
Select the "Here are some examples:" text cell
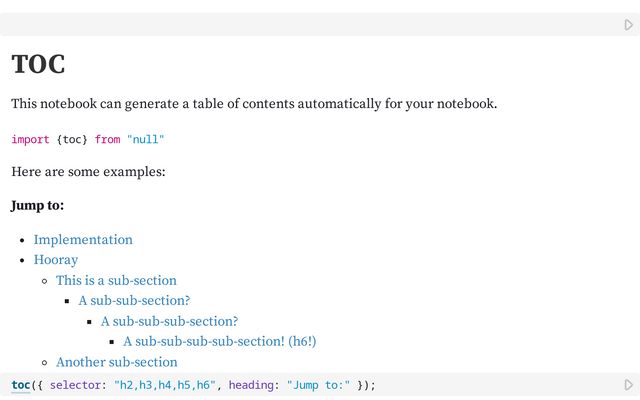[x=88, y=172]
